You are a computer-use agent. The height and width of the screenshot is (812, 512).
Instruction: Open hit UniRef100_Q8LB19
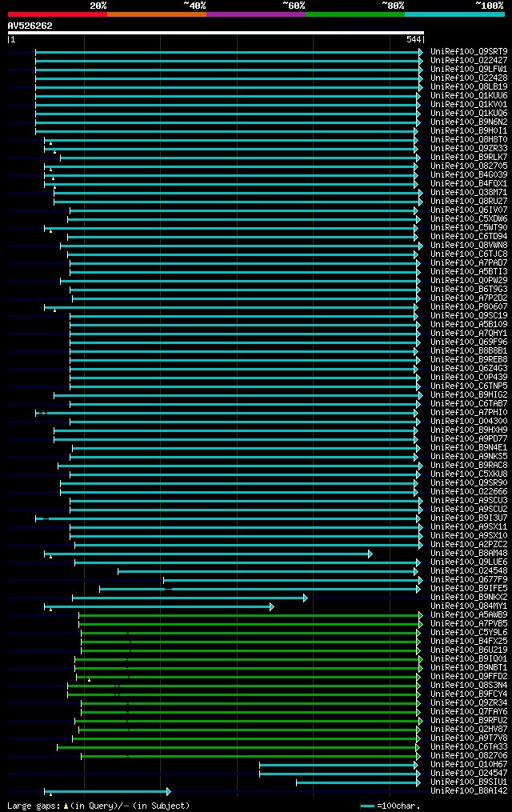click(469, 87)
